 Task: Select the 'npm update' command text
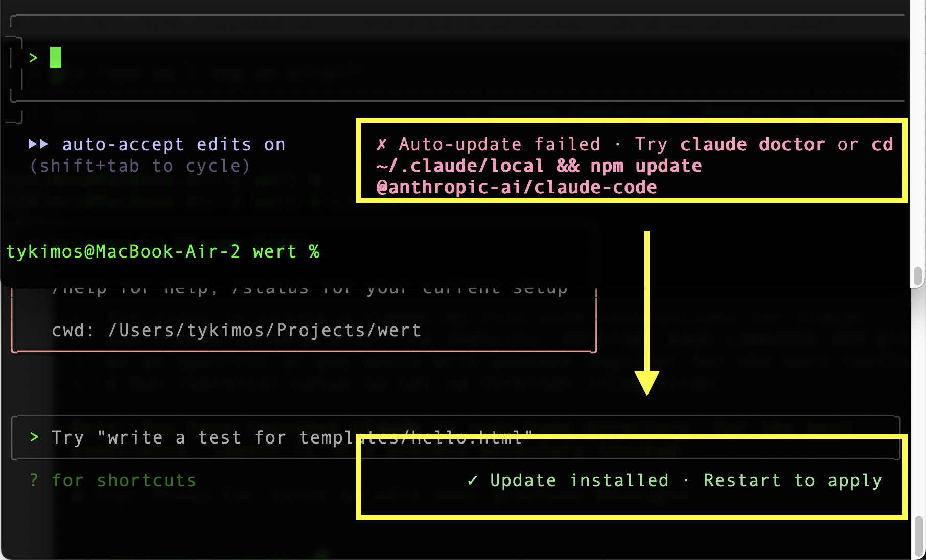646,166
